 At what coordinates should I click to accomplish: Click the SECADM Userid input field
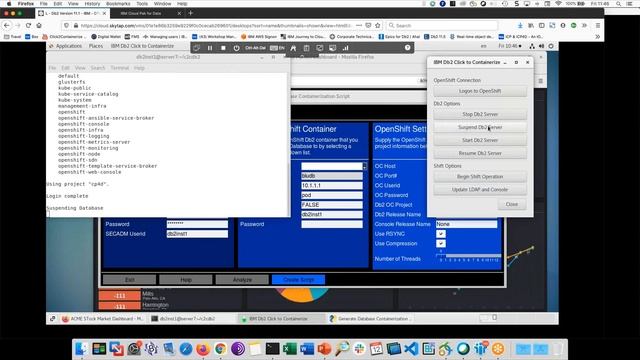[197, 234]
